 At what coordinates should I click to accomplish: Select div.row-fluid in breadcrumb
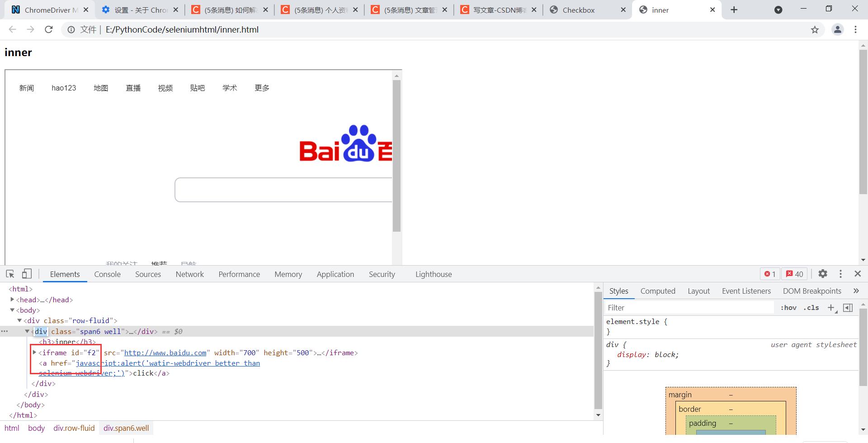74,428
